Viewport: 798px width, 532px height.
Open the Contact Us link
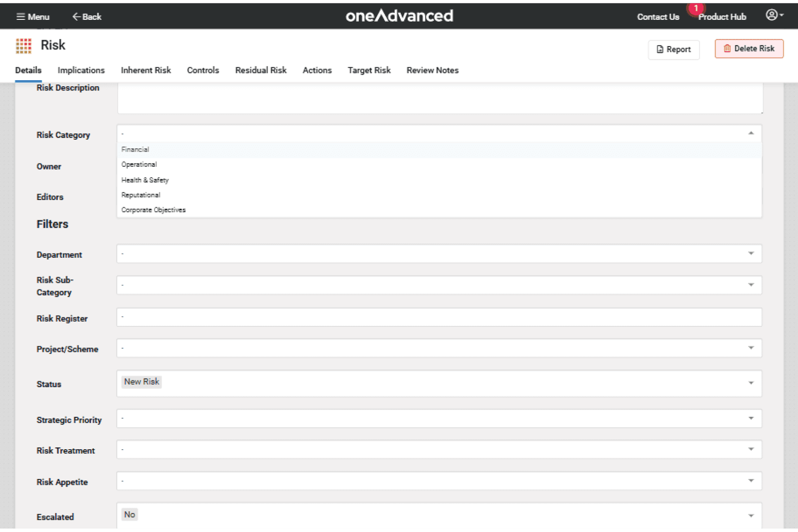pyautogui.click(x=658, y=17)
